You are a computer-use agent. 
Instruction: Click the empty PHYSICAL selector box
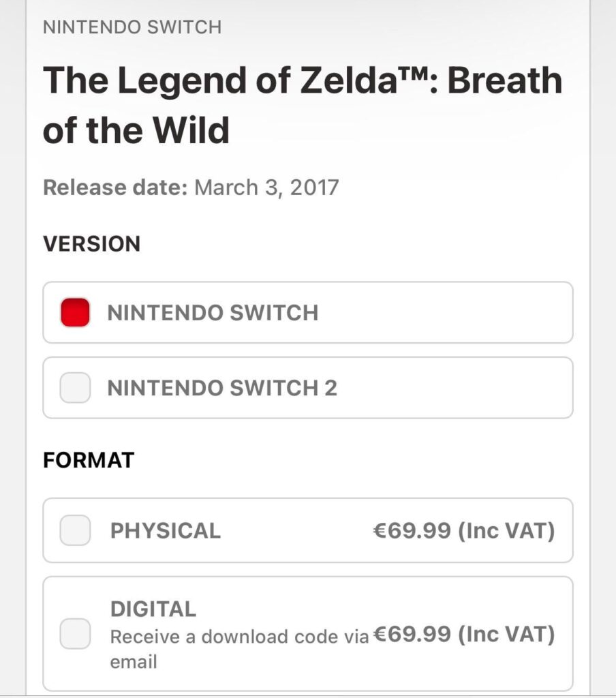pos(76,531)
